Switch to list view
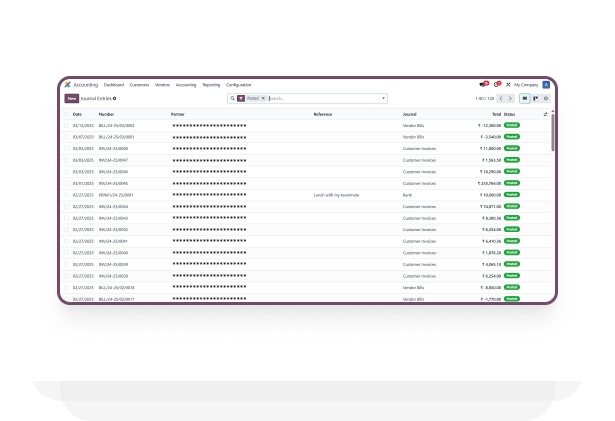 pyautogui.click(x=526, y=99)
